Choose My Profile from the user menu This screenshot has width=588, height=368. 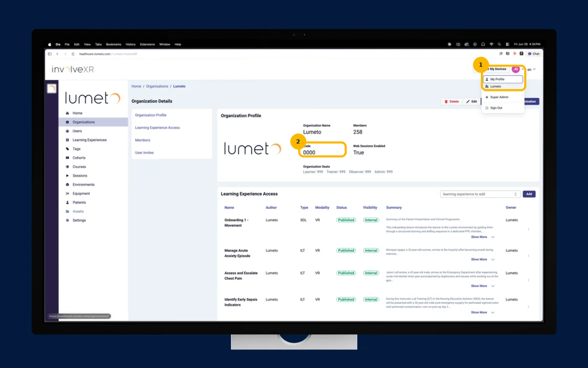(503, 79)
